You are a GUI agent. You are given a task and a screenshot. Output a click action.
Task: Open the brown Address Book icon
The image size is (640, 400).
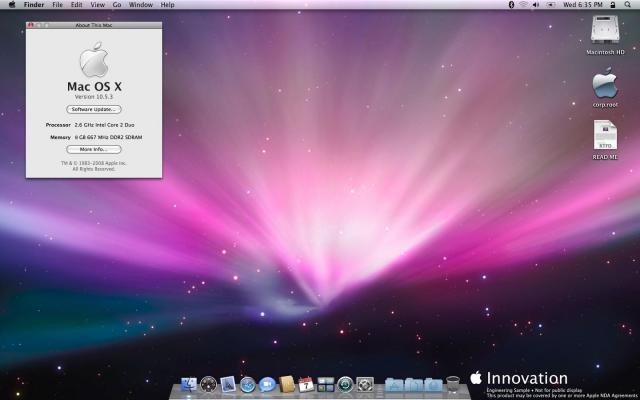coord(287,384)
